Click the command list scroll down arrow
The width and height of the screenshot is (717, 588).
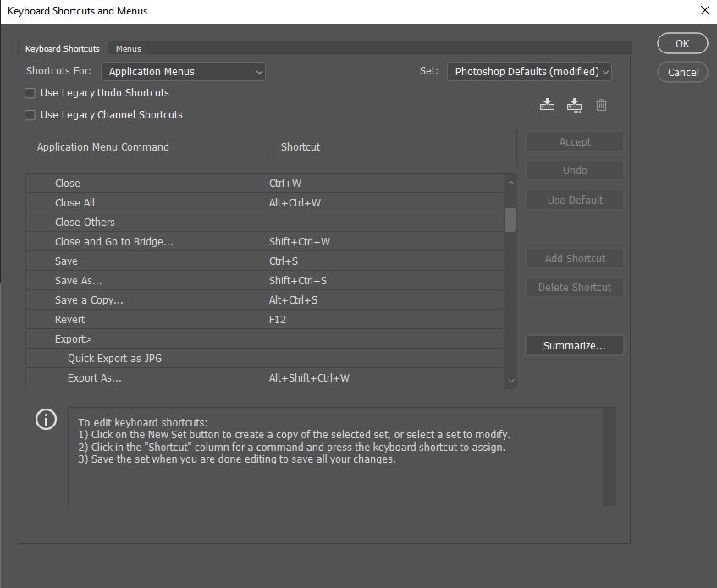(510, 381)
